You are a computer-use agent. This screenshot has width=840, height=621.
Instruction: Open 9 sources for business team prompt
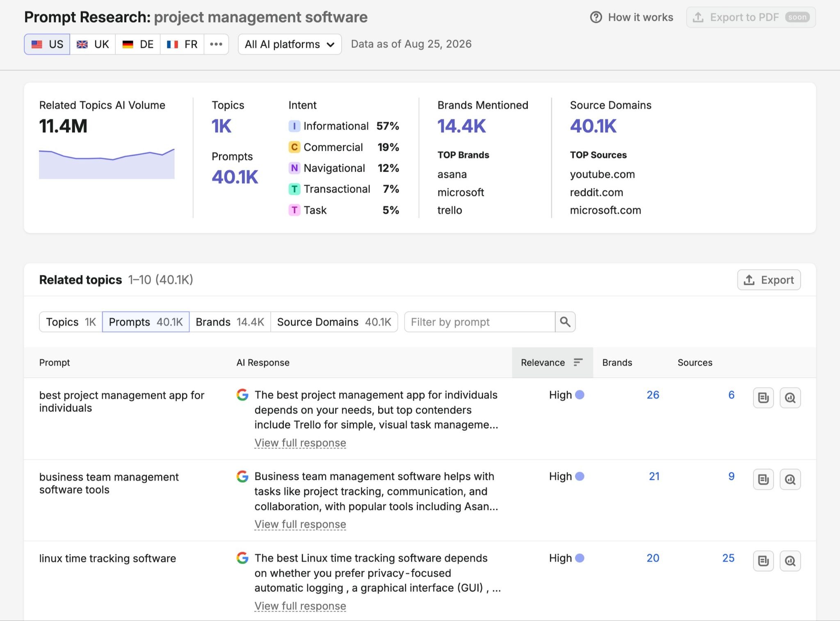731,476
